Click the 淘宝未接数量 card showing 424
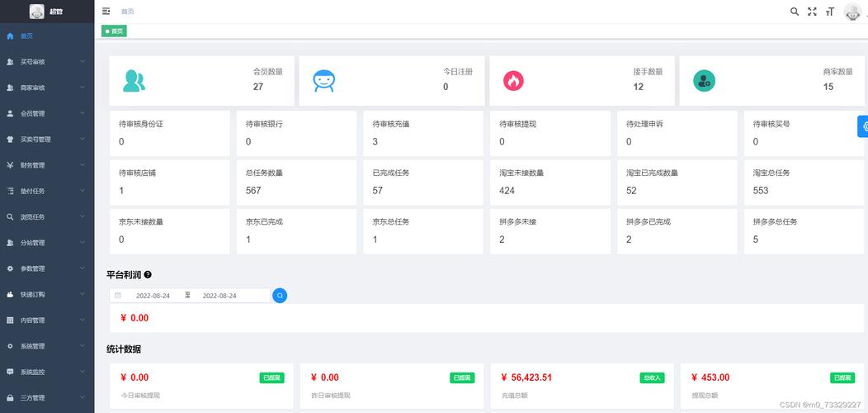Viewport: 868px width, 413px height. point(550,183)
